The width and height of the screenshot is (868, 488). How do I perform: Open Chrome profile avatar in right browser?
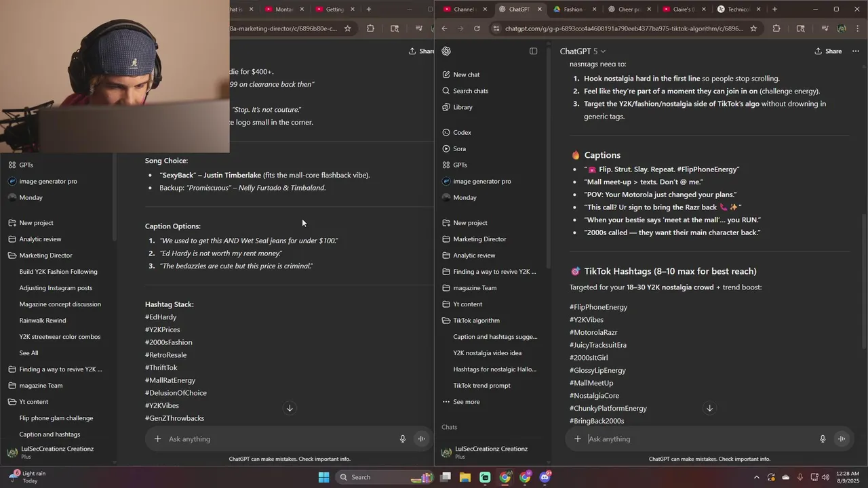[x=842, y=28]
